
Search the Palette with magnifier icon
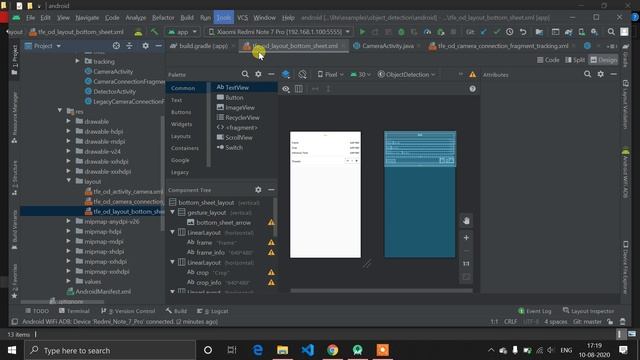point(245,74)
